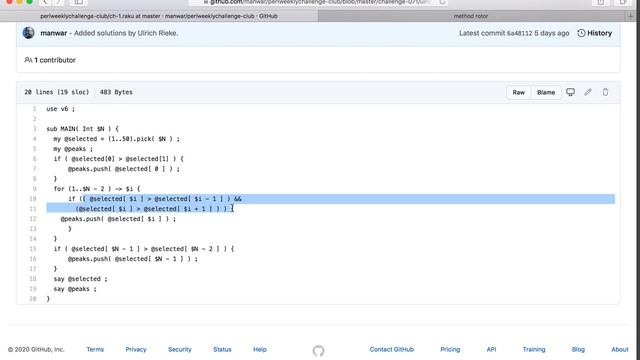
Task: Switch to 'method rotor' tab
Action: [471, 16]
